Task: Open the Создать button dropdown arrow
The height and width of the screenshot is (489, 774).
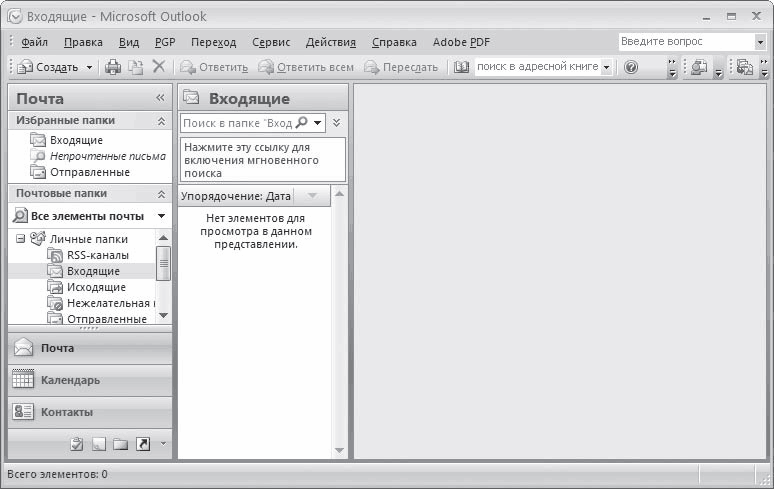Action: [89, 67]
